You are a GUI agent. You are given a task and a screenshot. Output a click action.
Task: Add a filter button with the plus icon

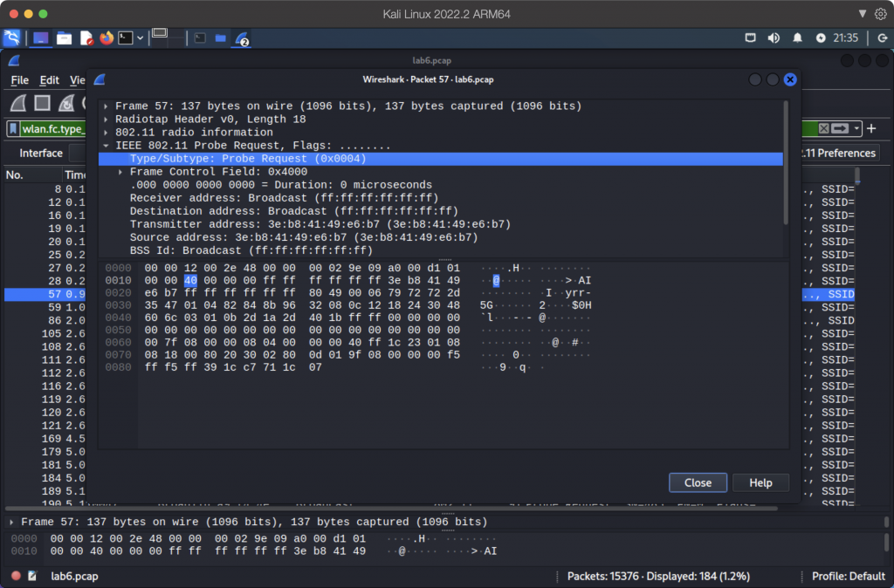tap(871, 129)
